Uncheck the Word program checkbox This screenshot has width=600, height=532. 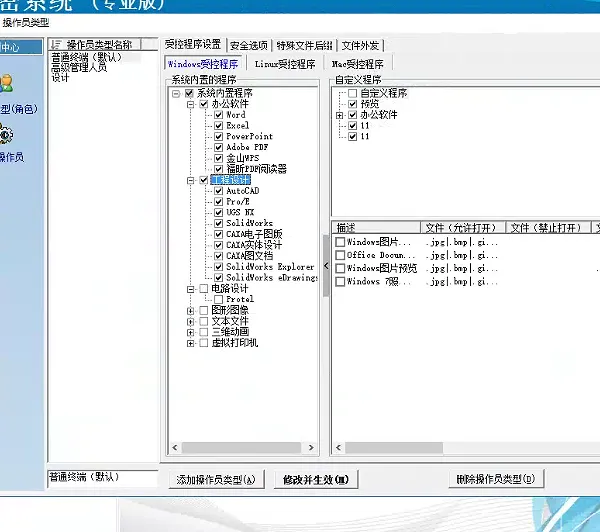click(x=218, y=115)
